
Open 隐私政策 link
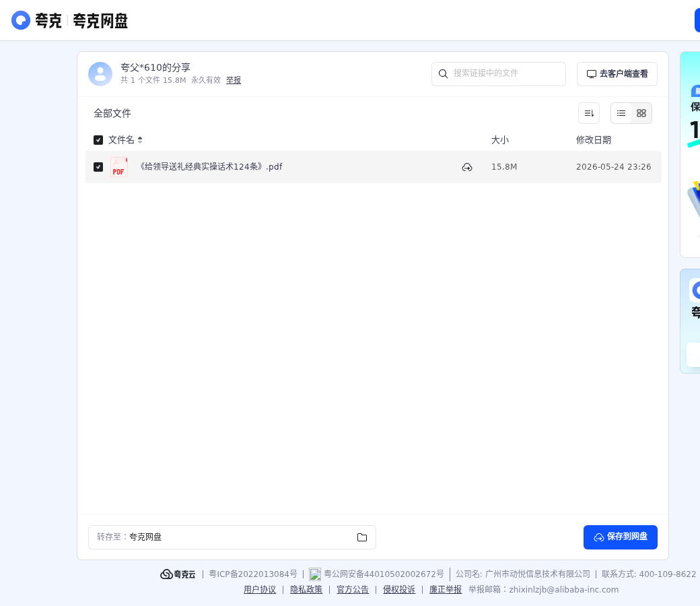(306, 589)
